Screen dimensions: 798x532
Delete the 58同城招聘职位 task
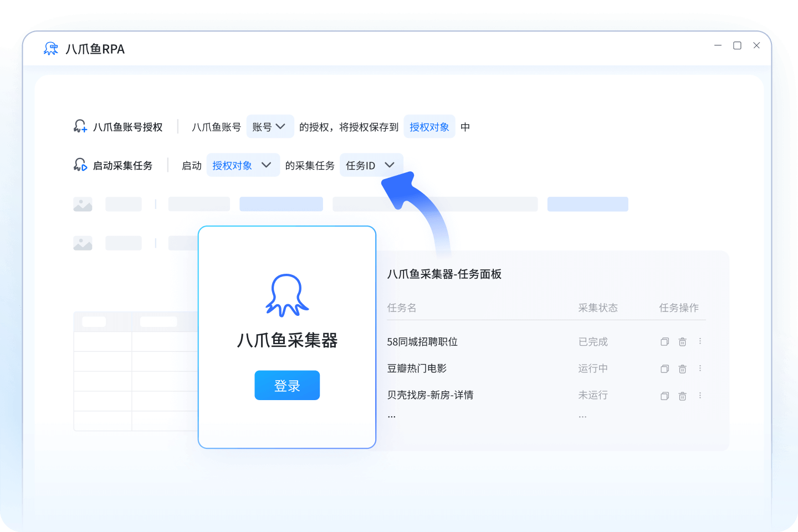tap(682, 342)
